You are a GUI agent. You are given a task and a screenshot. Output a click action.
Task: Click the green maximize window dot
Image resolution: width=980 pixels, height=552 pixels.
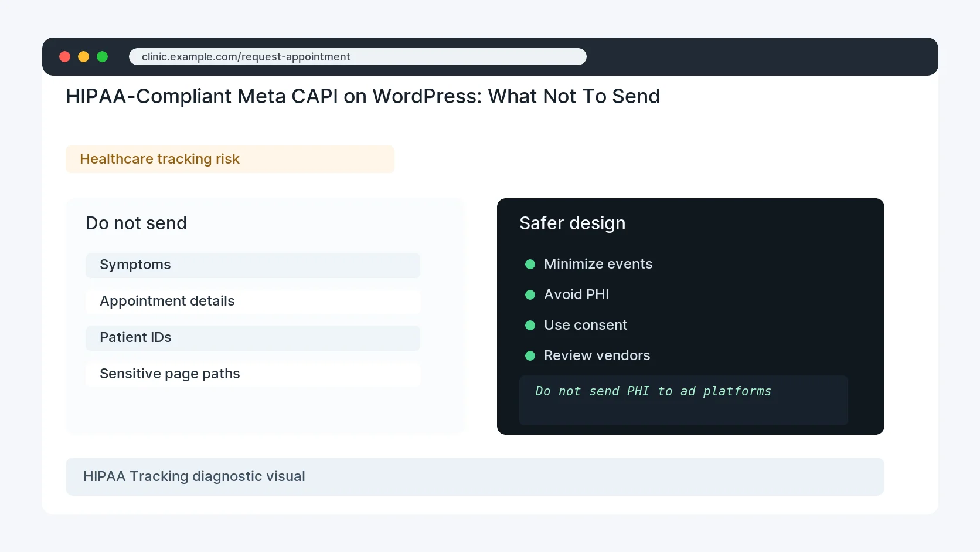[103, 57]
